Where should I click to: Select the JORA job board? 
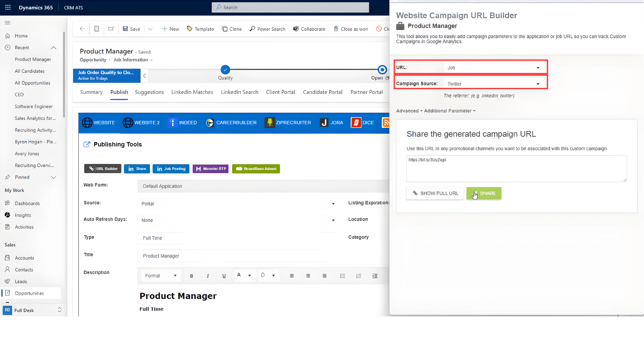(x=331, y=123)
